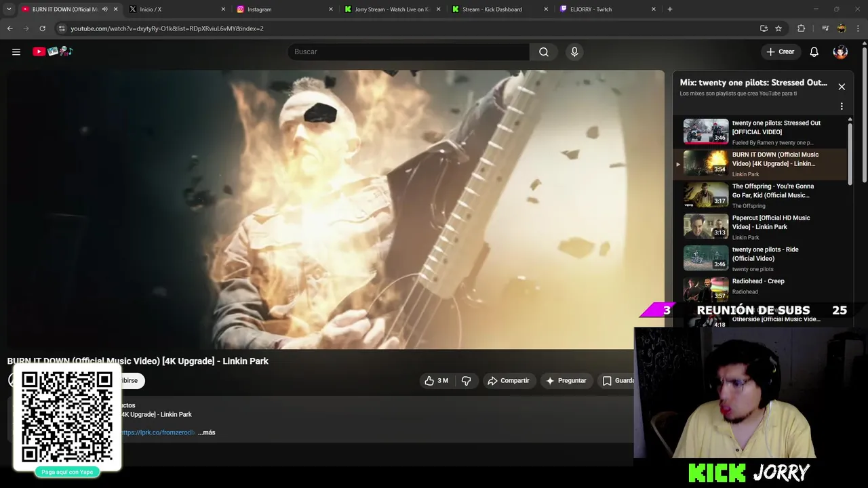
Task: Like the video (3 M)
Action: tap(436, 381)
